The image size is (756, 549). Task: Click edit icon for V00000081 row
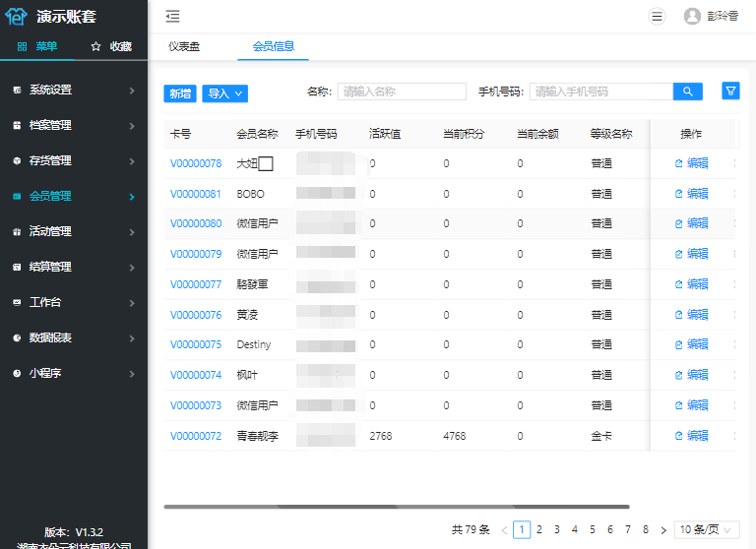point(679,194)
